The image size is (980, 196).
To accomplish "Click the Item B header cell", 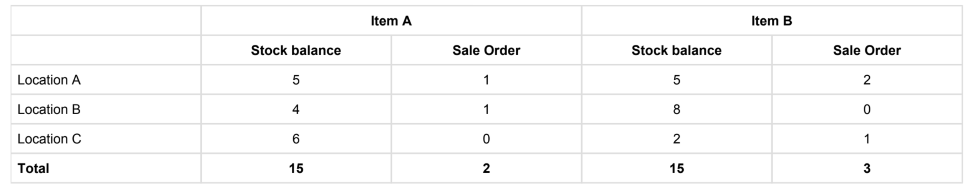I will 771,21.
